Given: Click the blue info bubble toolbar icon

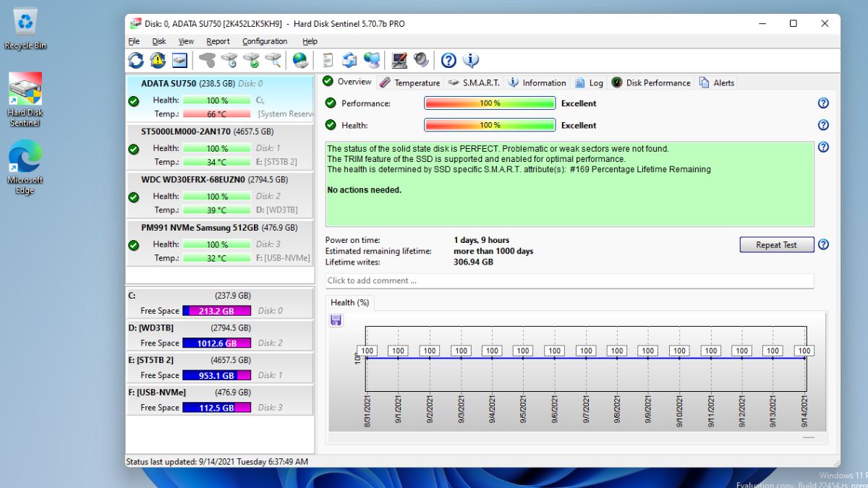Looking at the screenshot, I should pos(470,60).
